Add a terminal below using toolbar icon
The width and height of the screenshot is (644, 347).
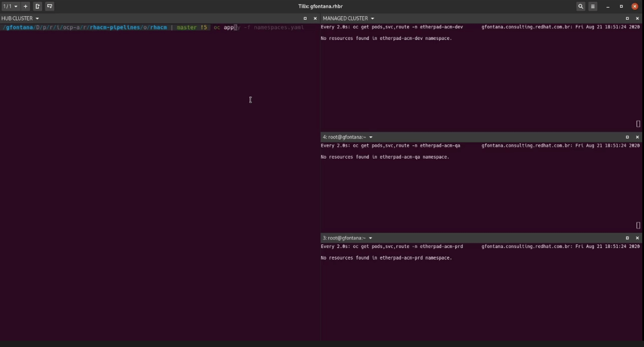50,6
